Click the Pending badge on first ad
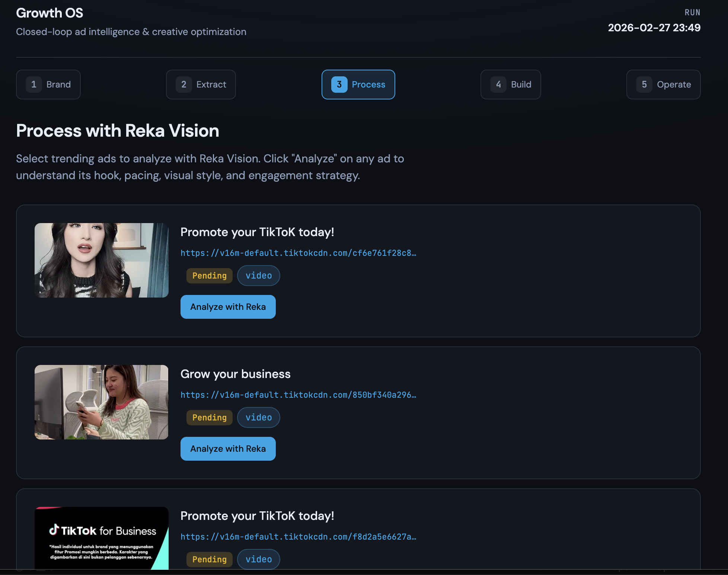This screenshot has width=728, height=575. (x=210, y=276)
